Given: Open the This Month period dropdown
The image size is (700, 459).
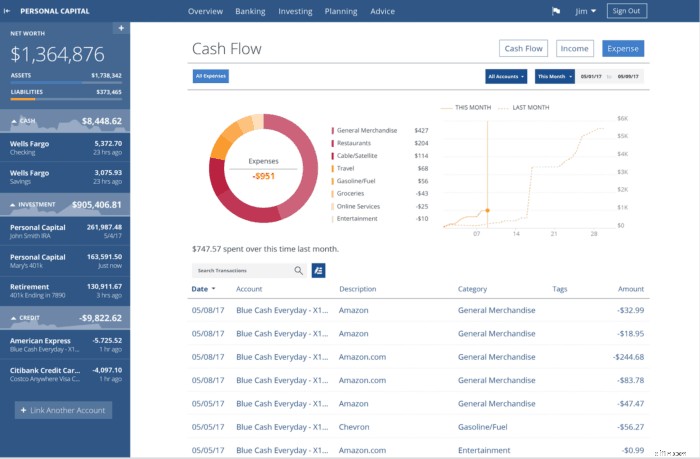Looking at the screenshot, I should point(554,76).
